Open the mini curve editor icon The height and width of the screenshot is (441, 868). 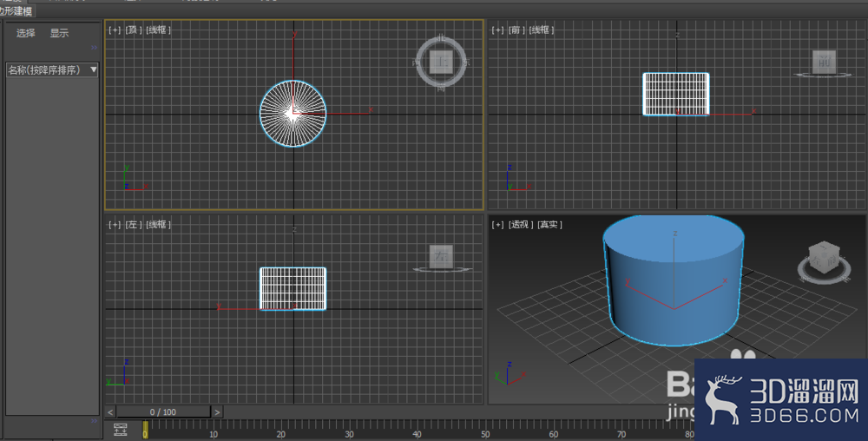[x=120, y=430]
